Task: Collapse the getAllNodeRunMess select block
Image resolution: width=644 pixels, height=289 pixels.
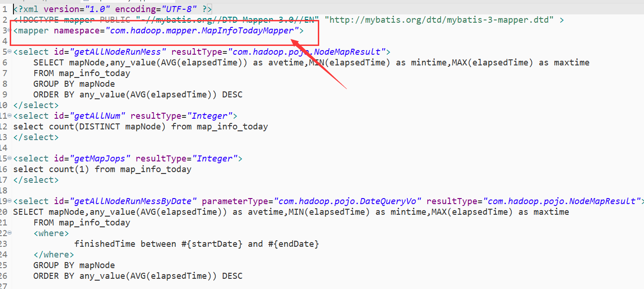Action: [x=10, y=52]
